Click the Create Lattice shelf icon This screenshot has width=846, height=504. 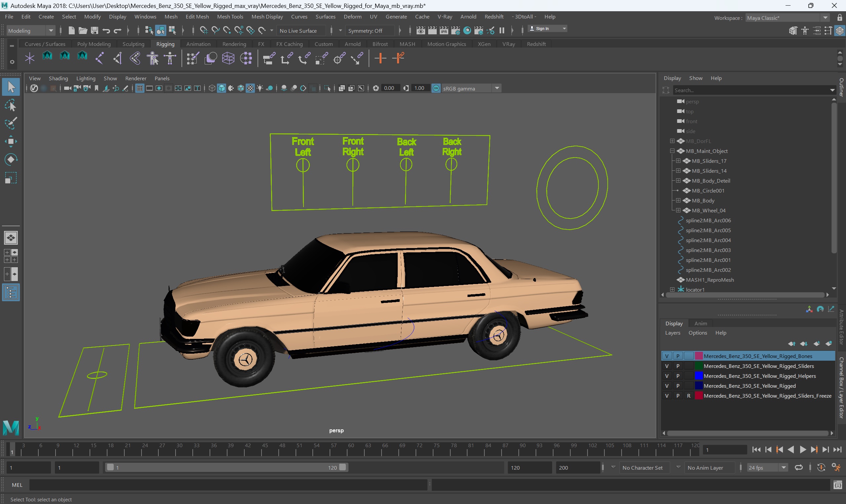[228, 58]
